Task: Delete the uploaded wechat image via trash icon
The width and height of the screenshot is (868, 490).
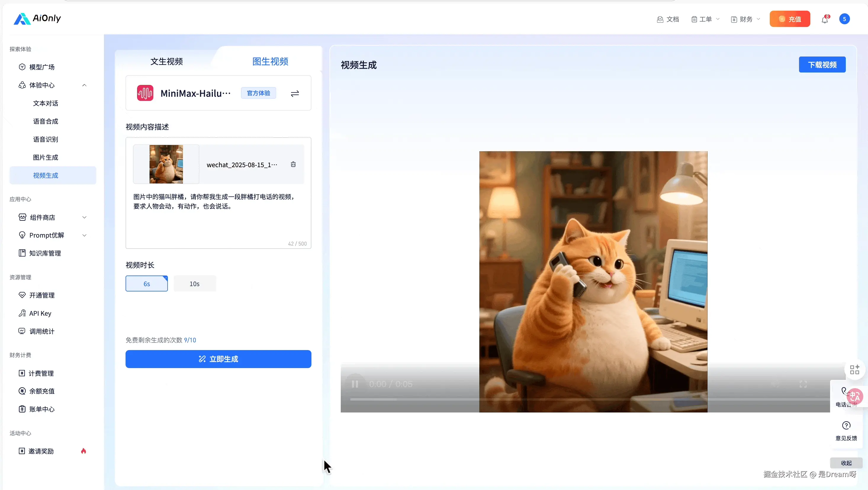Action: (293, 164)
